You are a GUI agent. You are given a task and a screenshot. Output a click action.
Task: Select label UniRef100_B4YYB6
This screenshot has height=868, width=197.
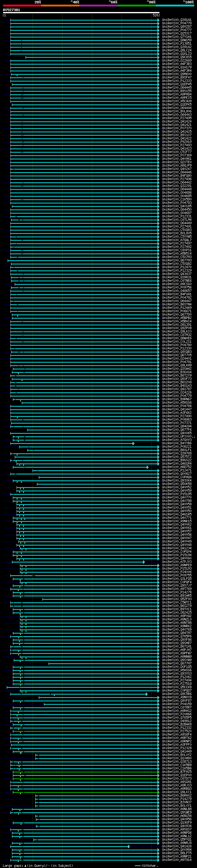(x=177, y=443)
